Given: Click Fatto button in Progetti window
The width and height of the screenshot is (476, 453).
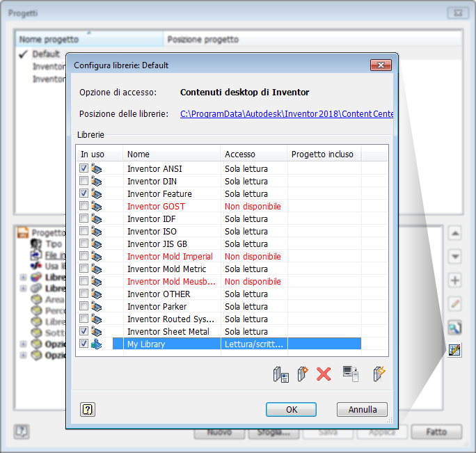Looking at the screenshot, I should [436, 431].
